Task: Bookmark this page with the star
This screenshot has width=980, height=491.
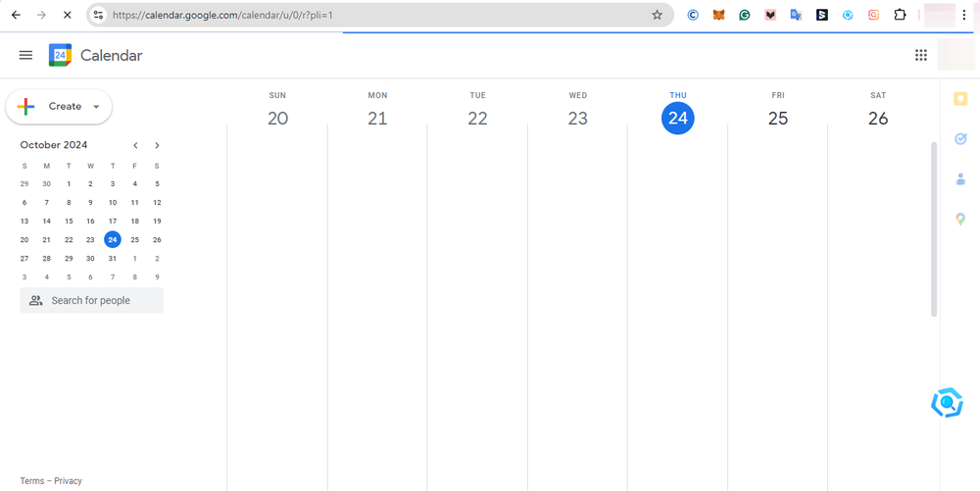Action: [657, 15]
